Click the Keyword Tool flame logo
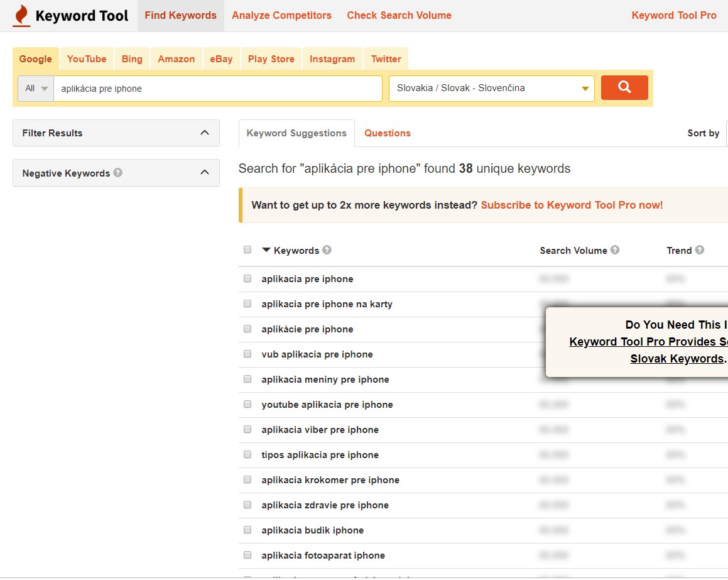 click(21, 16)
